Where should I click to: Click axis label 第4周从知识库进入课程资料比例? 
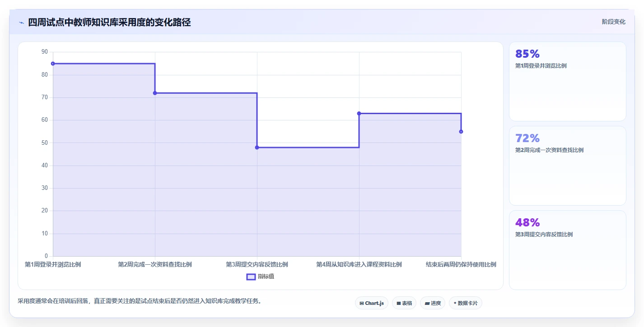click(359, 264)
